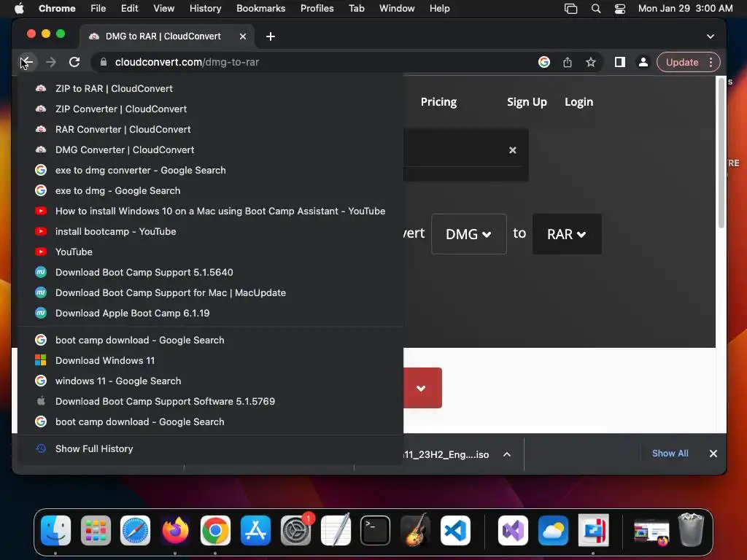Close the DMG to RAR tab
The height and width of the screenshot is (560, 747).
click(243, 36)
